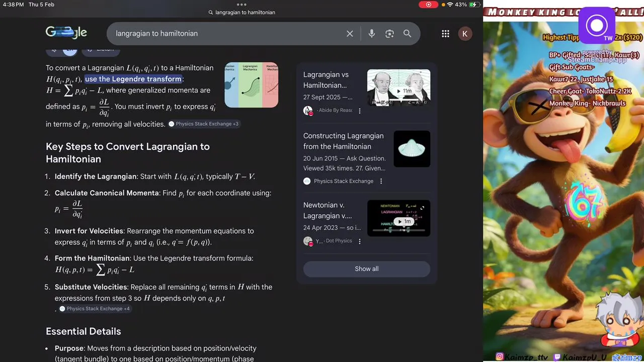Click the 'Essential Details' heading
The width and height of the screenshot is (644, 362).
click(84, 331)
